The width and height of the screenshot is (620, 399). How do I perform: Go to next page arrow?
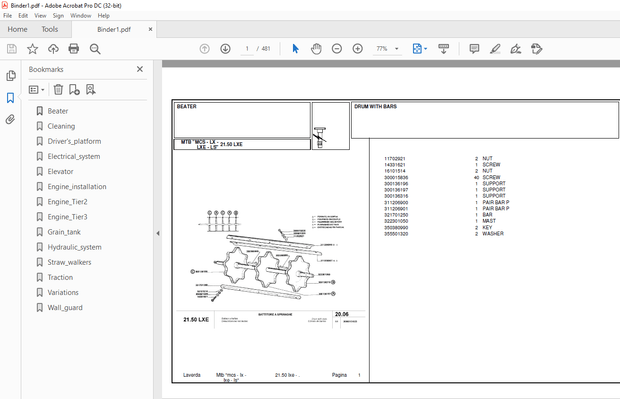pos(225,49)
